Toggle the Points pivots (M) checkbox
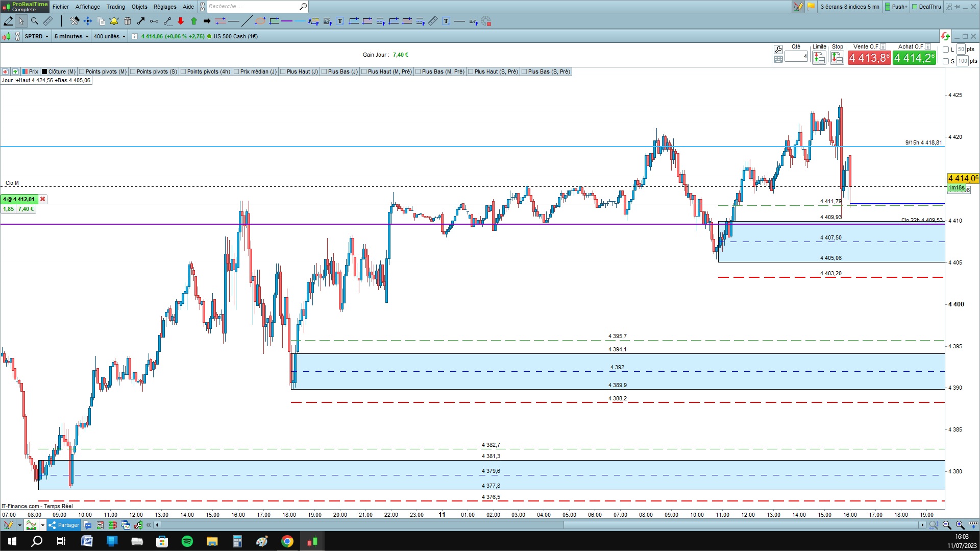This screenshot has height=551, width=980. tap(82, 71)
